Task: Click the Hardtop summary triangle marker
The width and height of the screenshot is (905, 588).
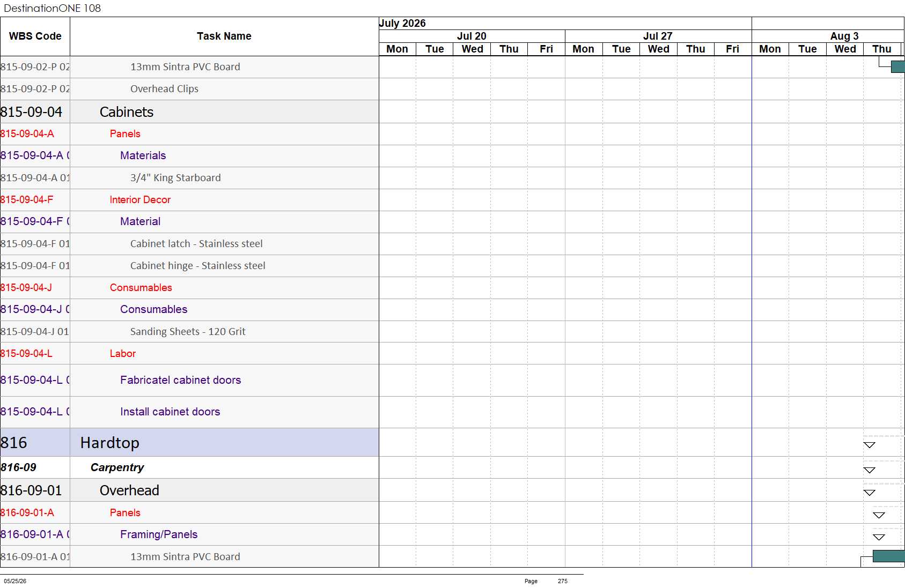Action: pyautogui.click(x=870, y=445)
